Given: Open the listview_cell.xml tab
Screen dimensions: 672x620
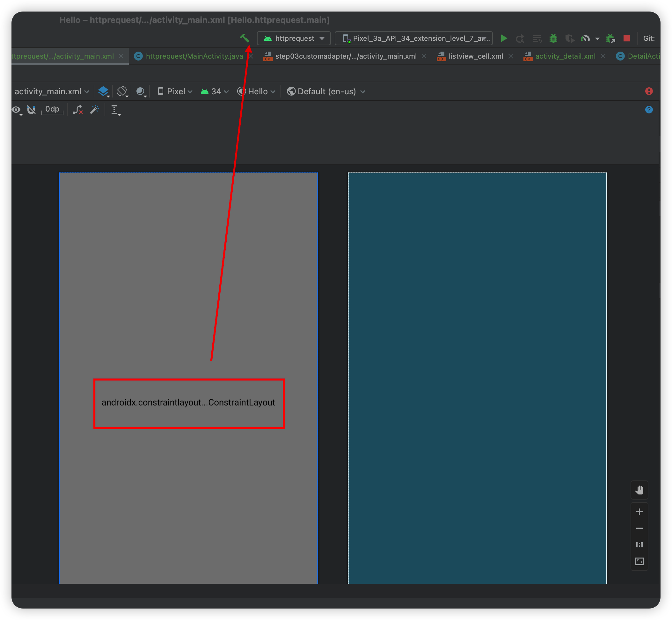Looking at the screenshot, I should 475,56.
